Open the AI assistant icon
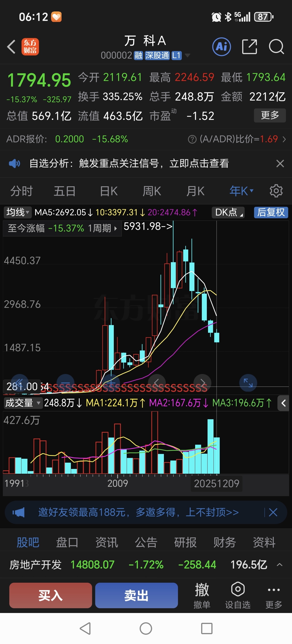This screenshot has height=644, width=292. pyautogui.click(x=221, y=47)
